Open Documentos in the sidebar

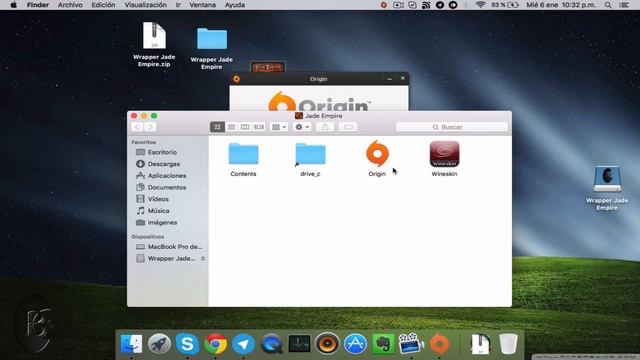click(x=167, y=187)
